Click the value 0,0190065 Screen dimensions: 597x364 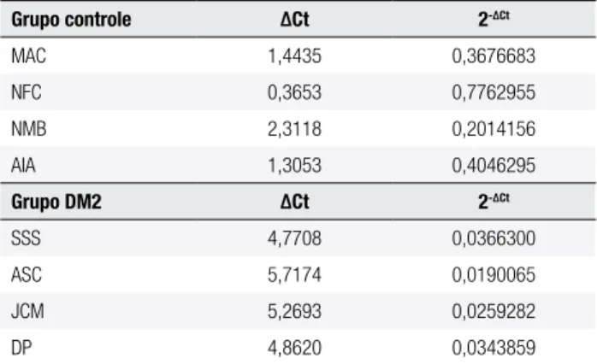coord(494,275)
